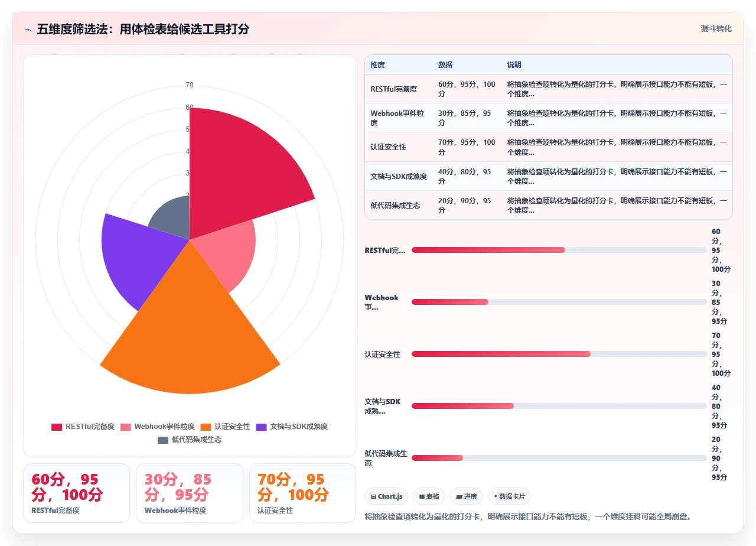
Task: Click the Chart.js tag chip
Action: coord(386,496)
